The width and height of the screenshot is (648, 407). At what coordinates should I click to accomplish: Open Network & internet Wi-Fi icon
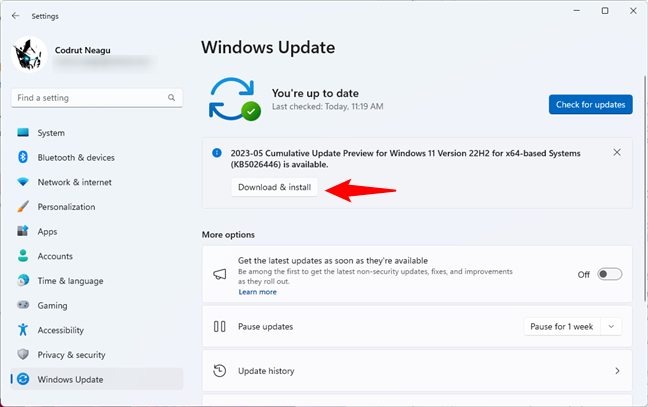coord(23,182)
